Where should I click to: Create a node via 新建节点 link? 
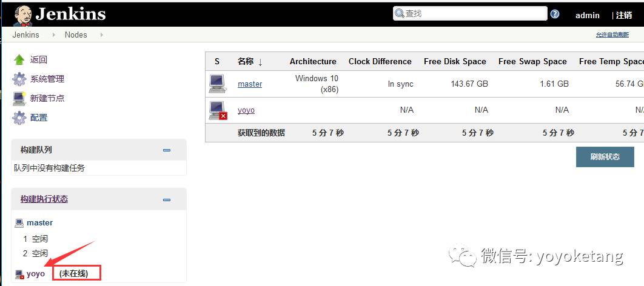[x=47, y=98]
